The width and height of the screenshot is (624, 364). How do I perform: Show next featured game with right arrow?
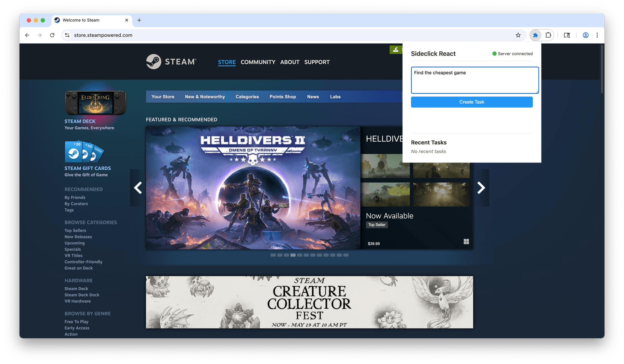pos(481,188)
